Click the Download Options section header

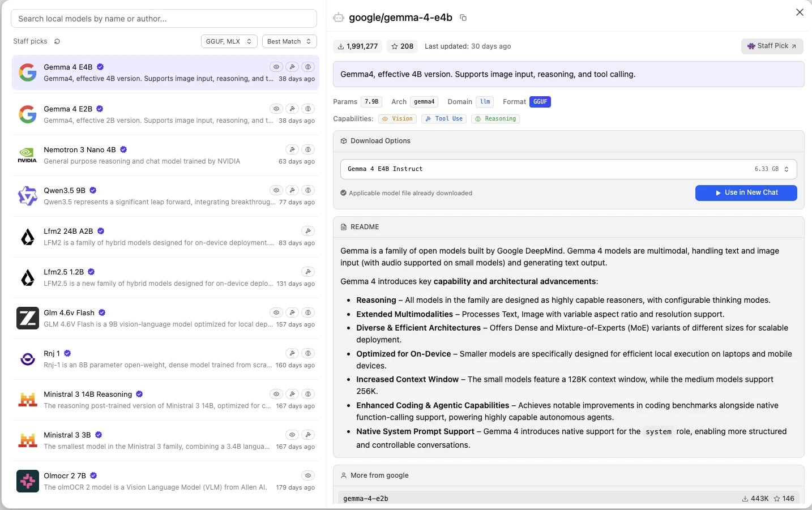pyautogui.click(x=569, y=141)
